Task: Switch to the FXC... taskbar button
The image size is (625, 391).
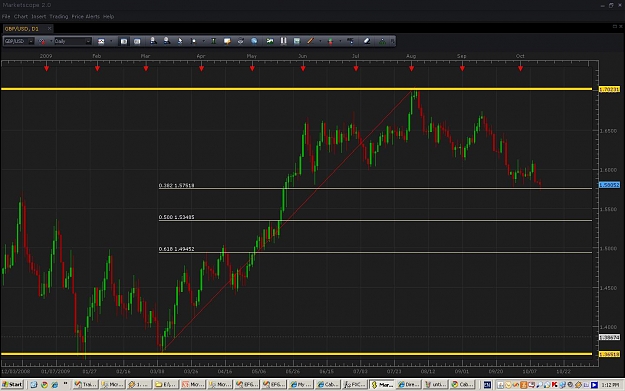Action: (354, 385)
